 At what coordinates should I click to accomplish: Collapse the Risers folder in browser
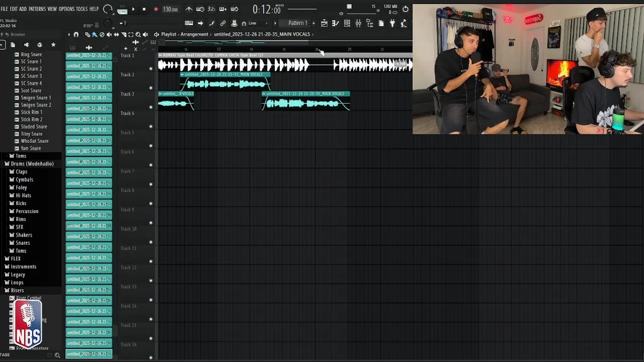[14, 291]
